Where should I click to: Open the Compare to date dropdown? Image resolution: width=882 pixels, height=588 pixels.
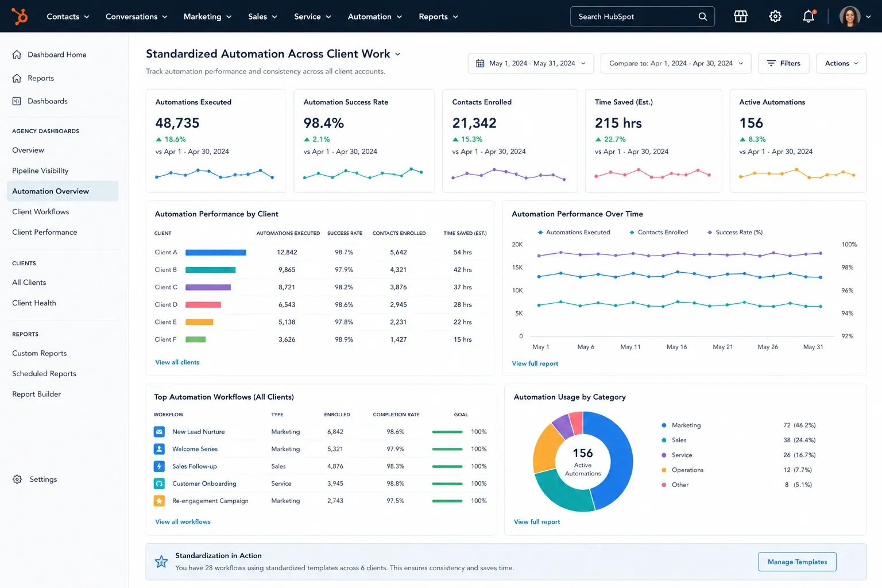[676, 63]
